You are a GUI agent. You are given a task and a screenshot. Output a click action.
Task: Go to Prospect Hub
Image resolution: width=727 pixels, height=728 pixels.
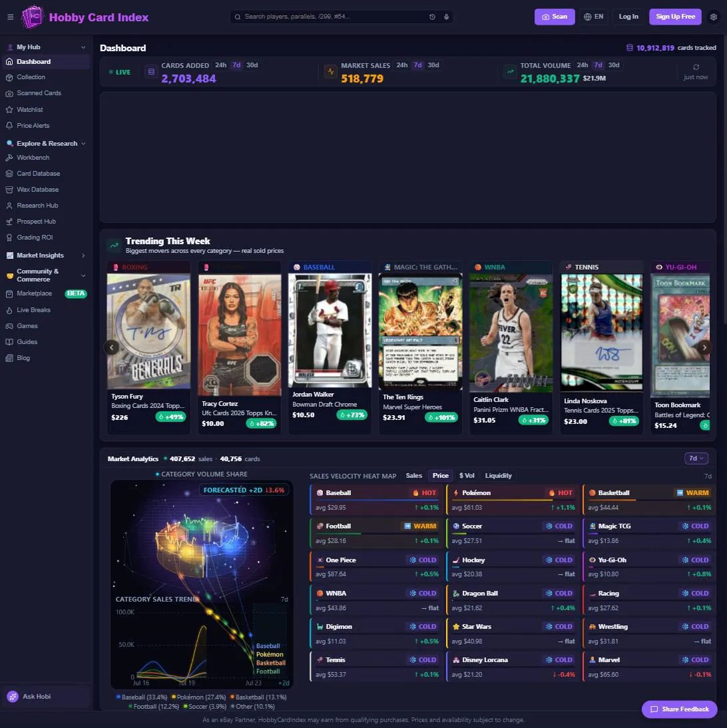click(x=45, y=222)
